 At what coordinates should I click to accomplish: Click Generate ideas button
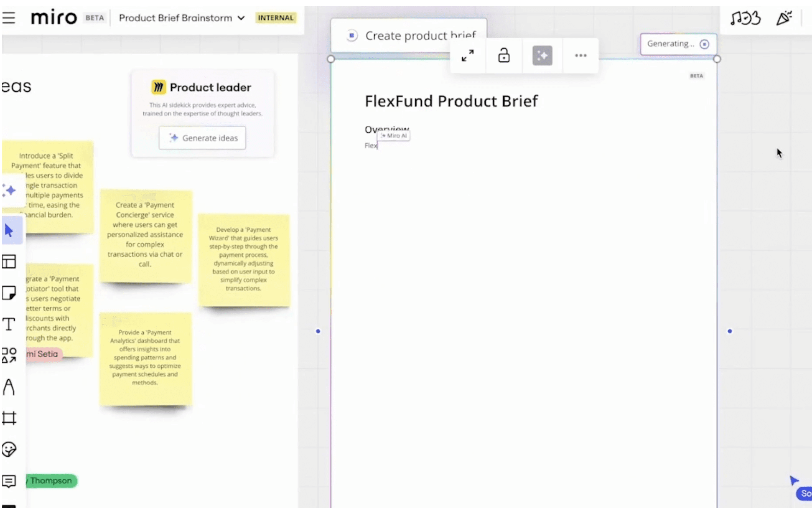pos(202,138)
